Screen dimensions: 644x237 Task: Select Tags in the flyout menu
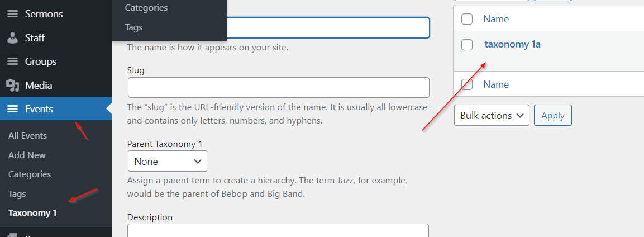pos(134,27)
